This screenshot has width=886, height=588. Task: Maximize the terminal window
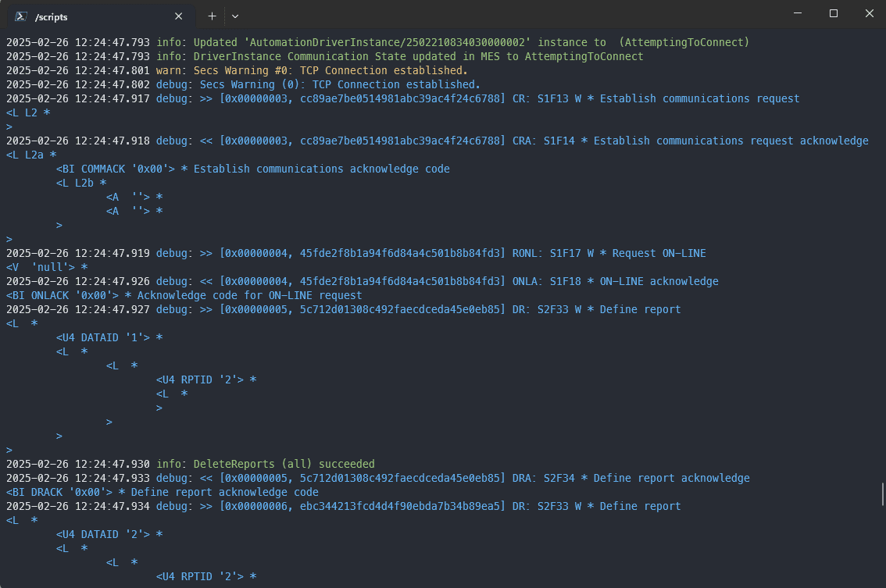[x=834, y=13]
